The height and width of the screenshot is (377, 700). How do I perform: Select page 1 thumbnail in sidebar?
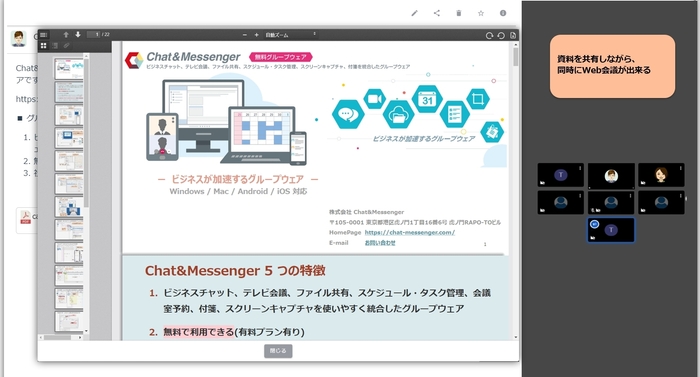coord(69,68)
